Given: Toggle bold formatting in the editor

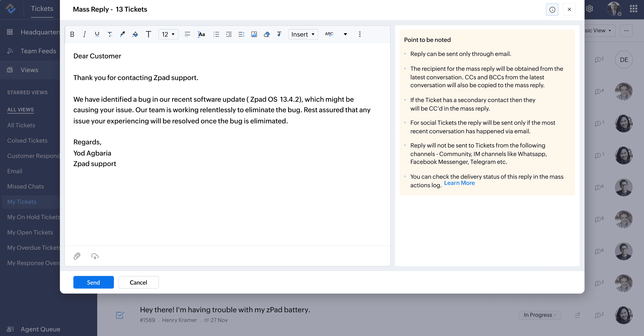Looking at the screenshot, I should pyautogui.click(x=72, y=34).
